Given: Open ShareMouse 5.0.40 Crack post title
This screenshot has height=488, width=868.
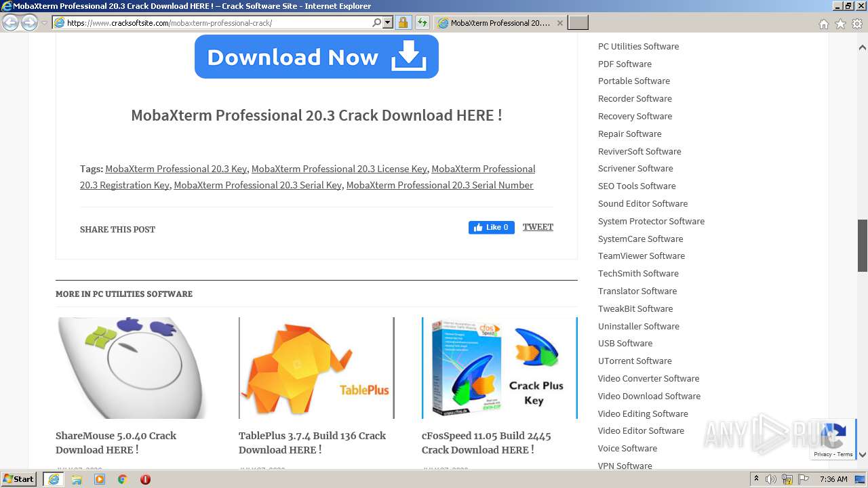Looking at the screenshot, I should click(x=116, y=443).
